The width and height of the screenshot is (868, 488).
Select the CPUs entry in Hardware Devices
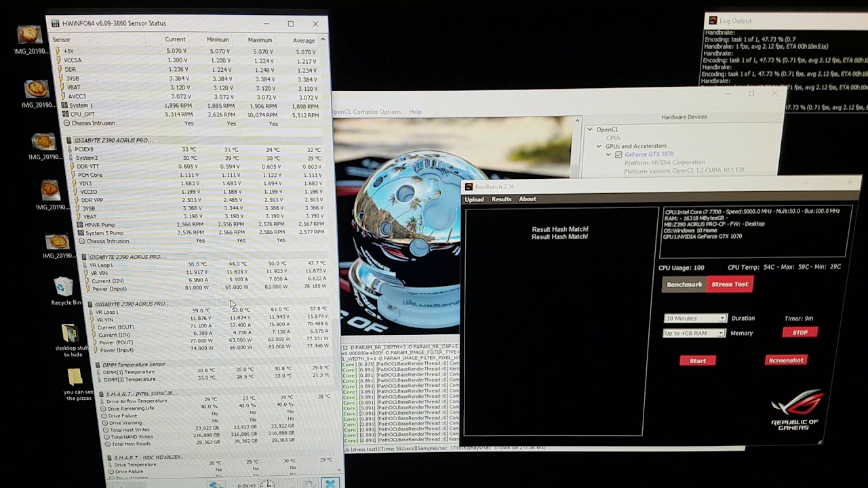[x=613, y=138]
